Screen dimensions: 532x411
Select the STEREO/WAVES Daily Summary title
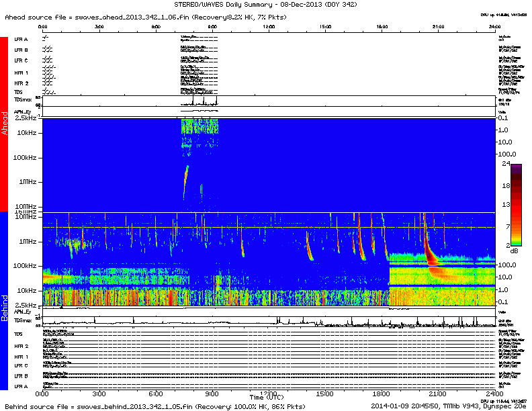point(265,4)
